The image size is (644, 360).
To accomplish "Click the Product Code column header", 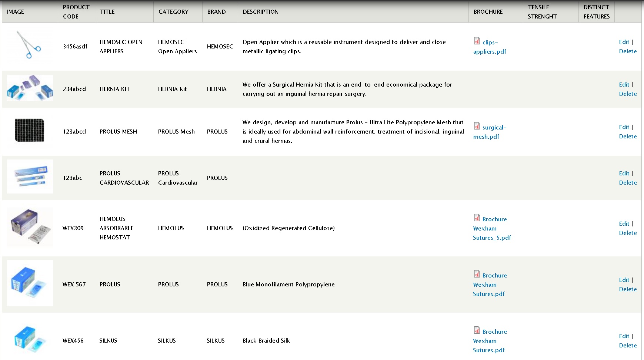I will coord(76,12).
